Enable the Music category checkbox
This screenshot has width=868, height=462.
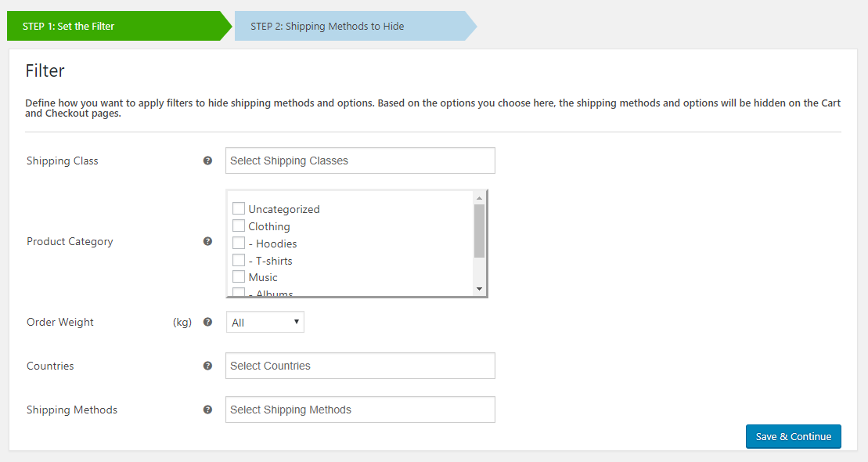point(239,276)
